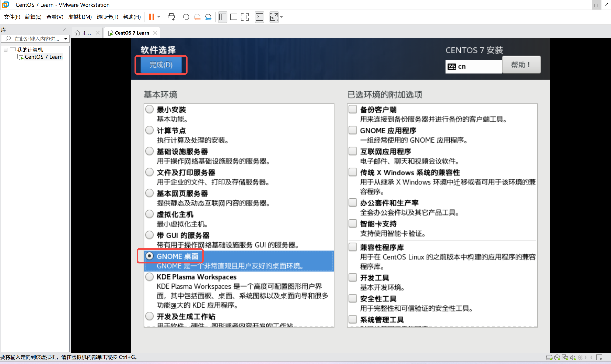611x364 pixels.
Task: Close the 库 library panel
Action: tap(65, 29)
